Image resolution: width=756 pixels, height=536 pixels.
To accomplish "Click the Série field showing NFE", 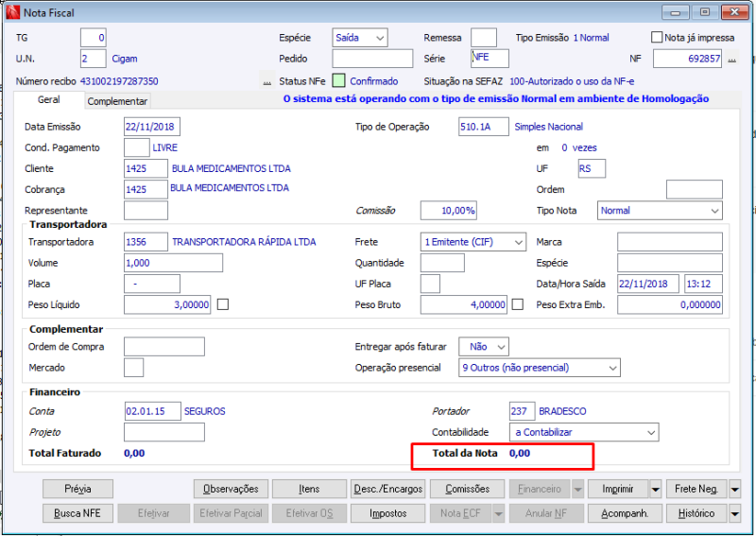I will [490, 59].
